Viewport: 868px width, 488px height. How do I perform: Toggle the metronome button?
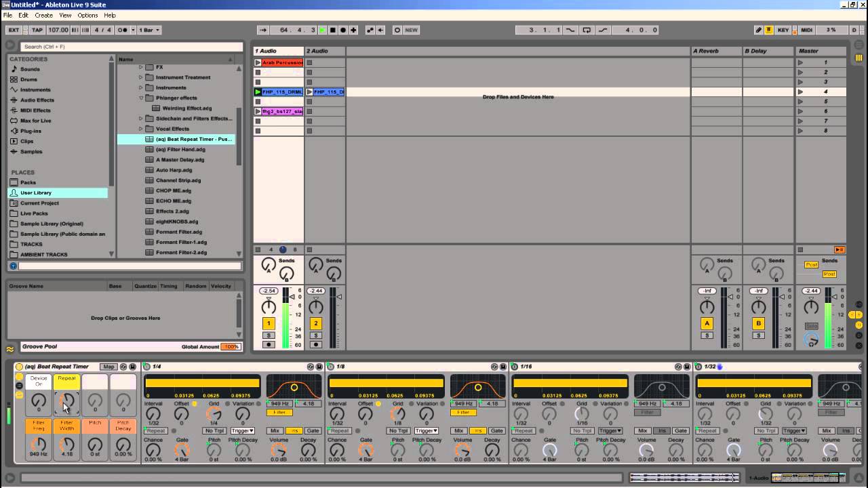(123, 30)
